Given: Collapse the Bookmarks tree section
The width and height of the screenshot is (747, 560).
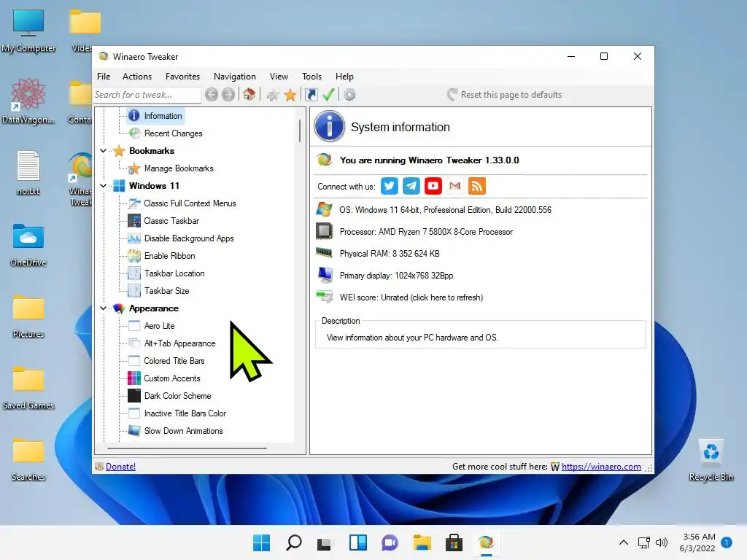Looking at the screenshot, I should click(104, 151).
